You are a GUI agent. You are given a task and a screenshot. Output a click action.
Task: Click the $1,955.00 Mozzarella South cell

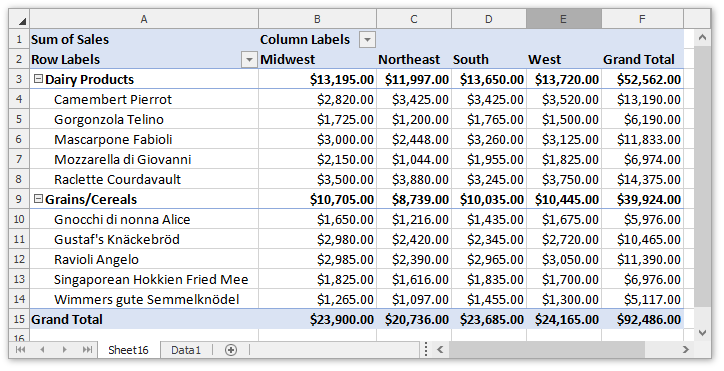pos(489,159)
